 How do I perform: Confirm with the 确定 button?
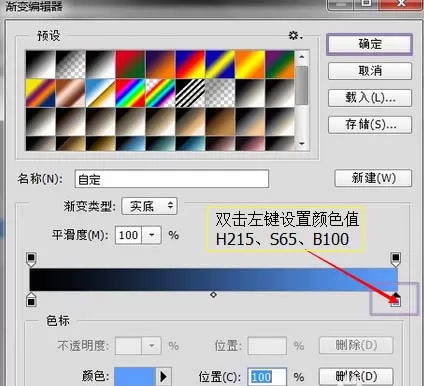tap(370, 44)
